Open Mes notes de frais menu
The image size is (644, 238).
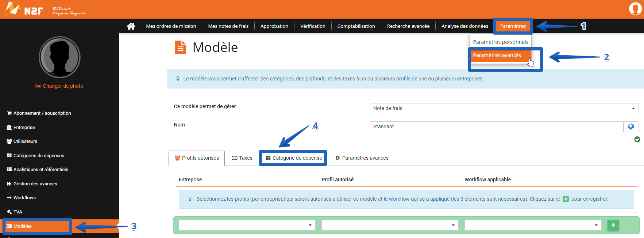[228, 26]
